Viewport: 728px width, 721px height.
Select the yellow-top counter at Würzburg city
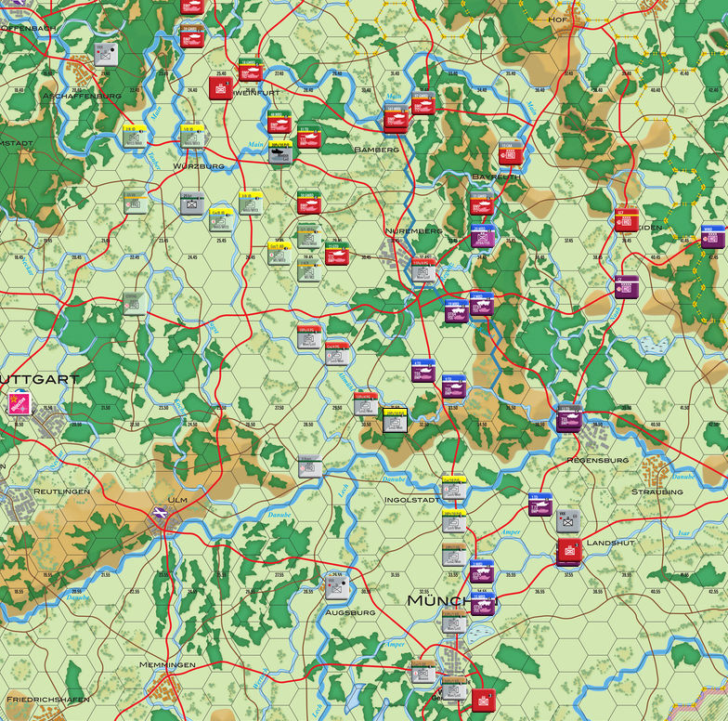point(193,136)
